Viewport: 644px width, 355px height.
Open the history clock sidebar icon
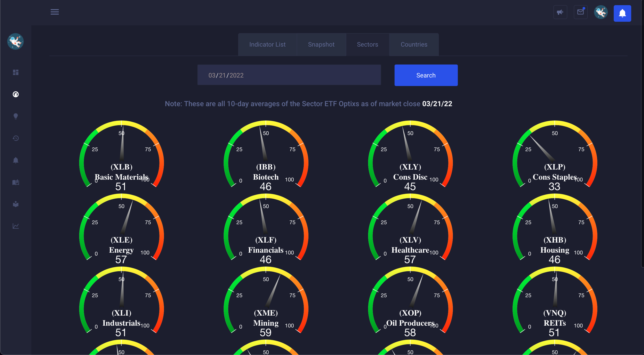click(x=16, y=138)
